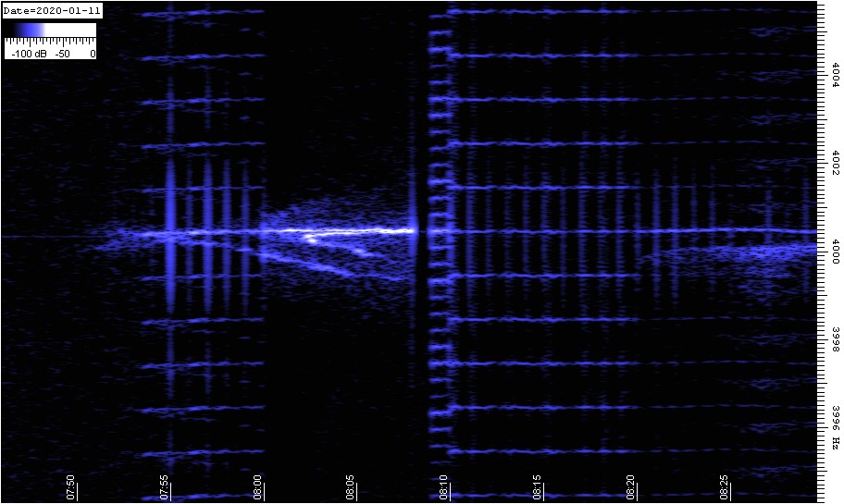Select the 07:55 time axis marker

165,486
